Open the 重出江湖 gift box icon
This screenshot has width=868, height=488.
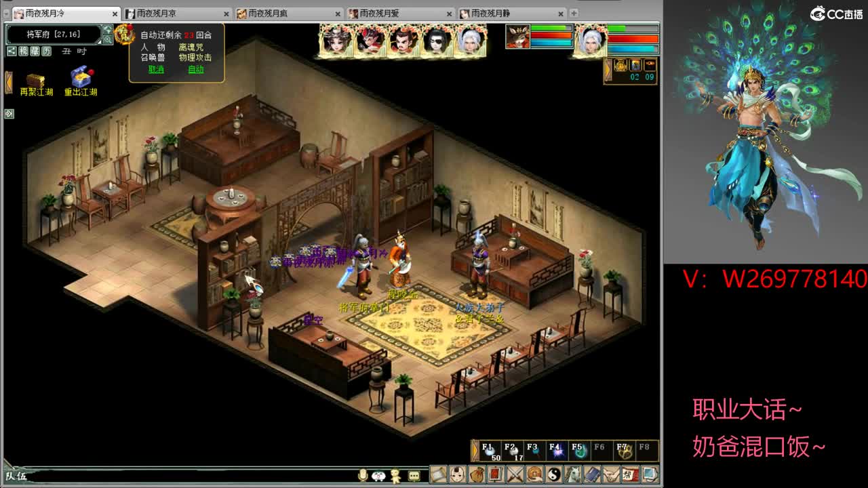81,82
